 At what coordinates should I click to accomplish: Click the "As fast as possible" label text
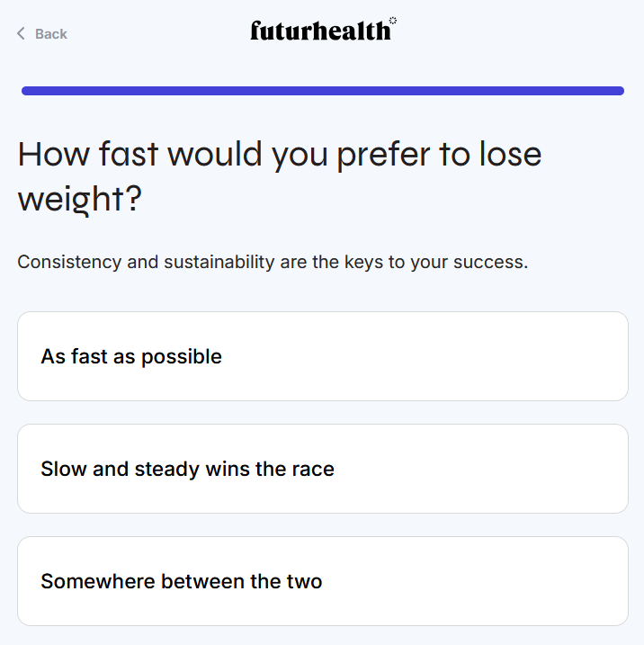(x=131, y=356)
